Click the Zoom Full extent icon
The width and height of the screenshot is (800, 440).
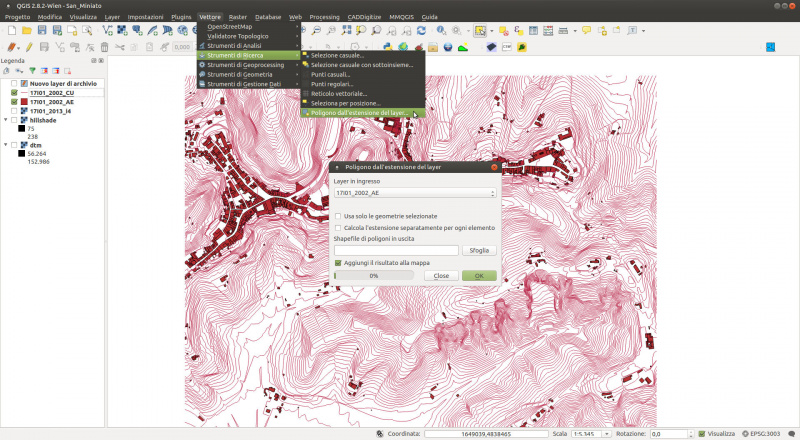tap(346, 31)
